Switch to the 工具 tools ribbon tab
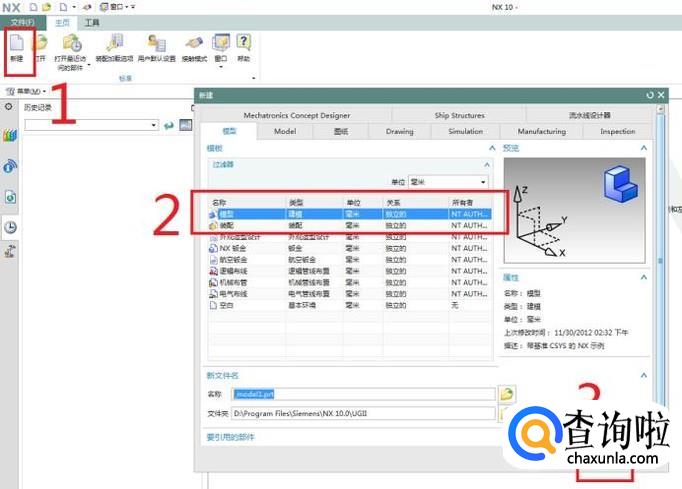Screen dimensions: 682x489 tap(92, 23)
